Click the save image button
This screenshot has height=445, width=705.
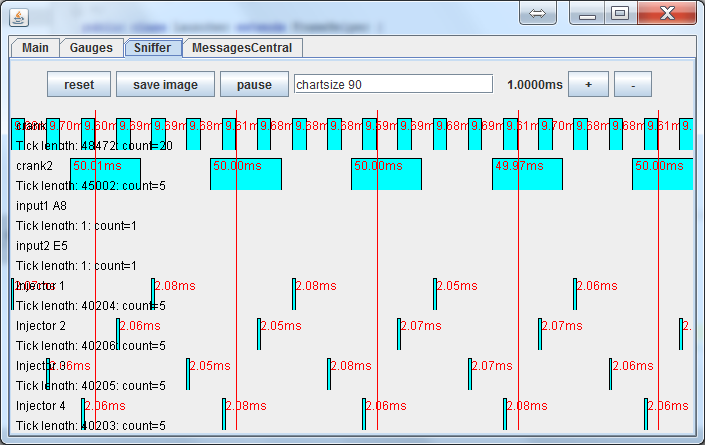tap(165, 85)
